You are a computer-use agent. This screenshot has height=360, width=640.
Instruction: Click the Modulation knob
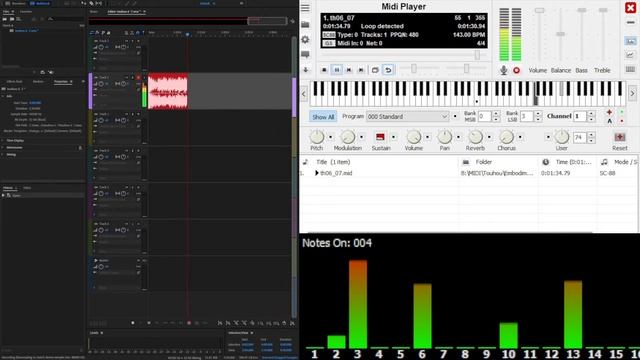coord(348,137)
